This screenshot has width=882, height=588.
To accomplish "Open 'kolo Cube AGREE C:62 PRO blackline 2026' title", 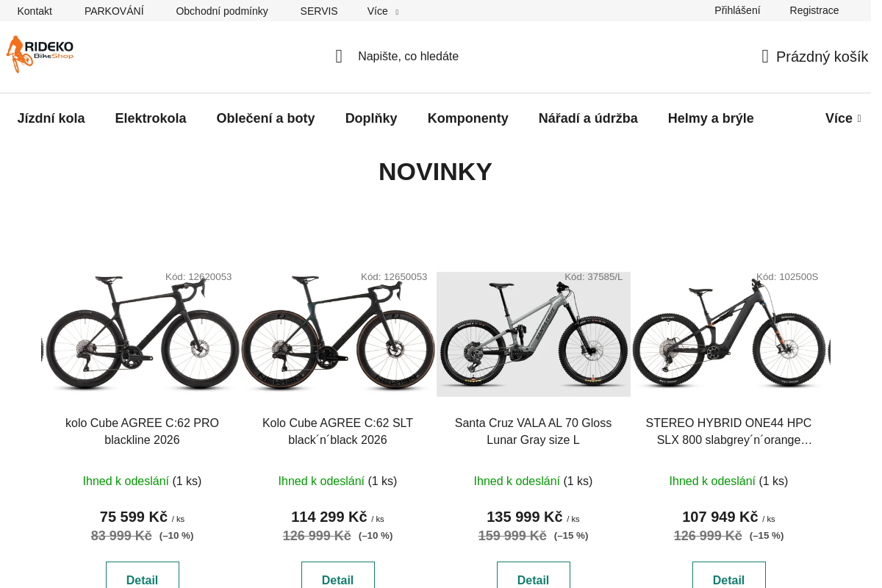I will [x=142, y=431].
